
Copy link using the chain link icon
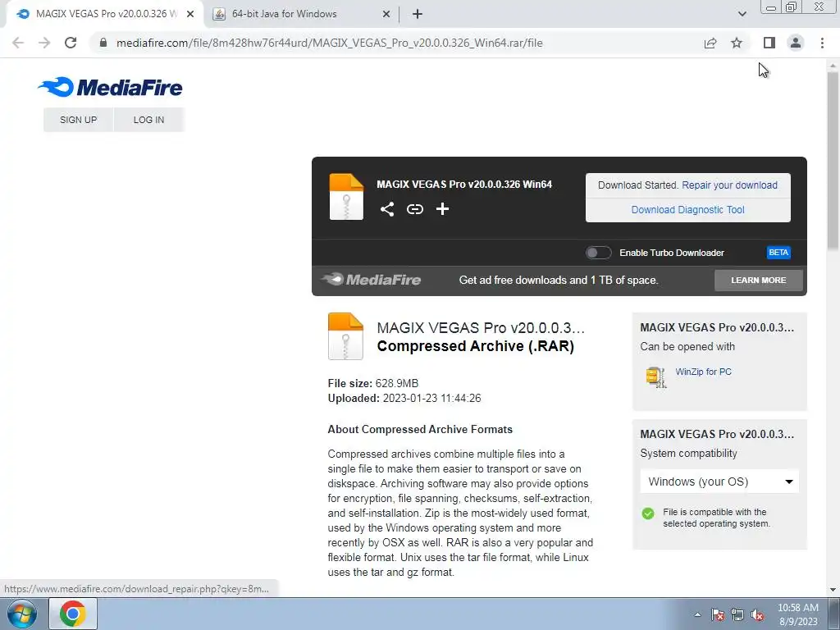click(x=414, y=209)
